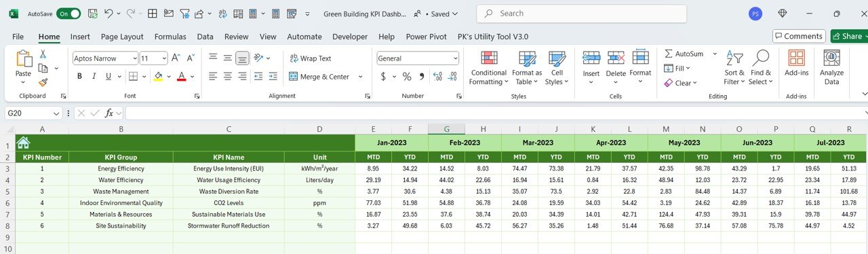Open the File tab

(18, 37)
